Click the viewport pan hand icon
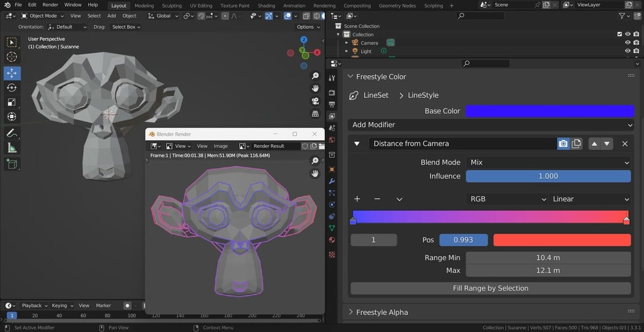This screenshot has height=332, width=644. click(x=316, y=88)
